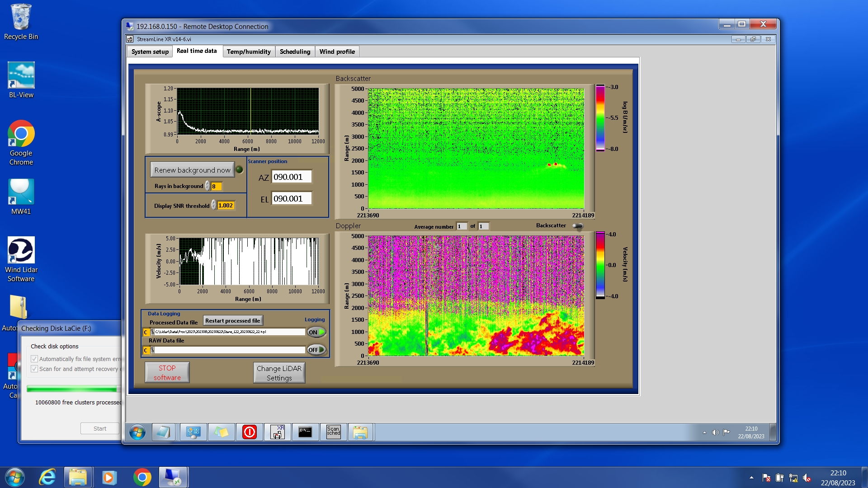Click the AZ scanner position field
The width and height of the screenshot is (868, 488).
pyautogui.click(x=291, y=177)
